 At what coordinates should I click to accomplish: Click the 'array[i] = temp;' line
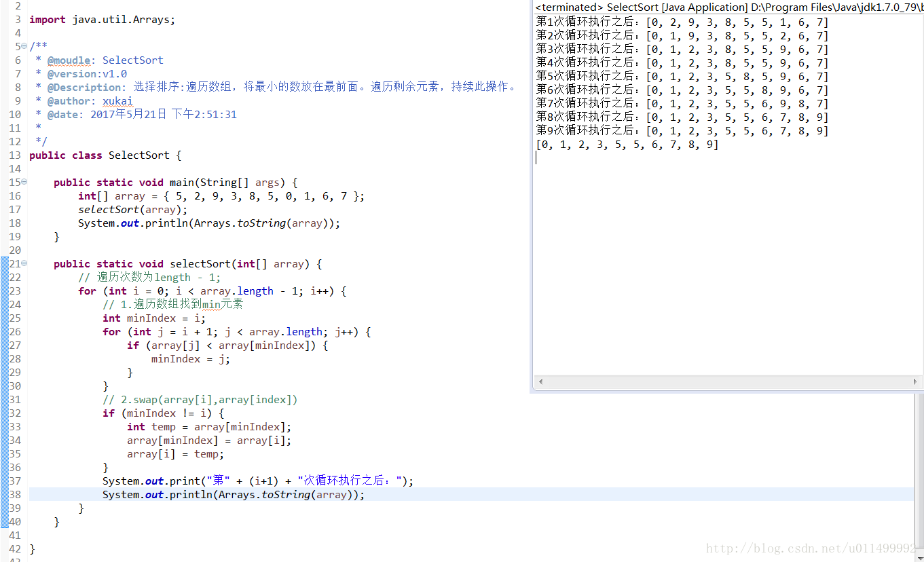click(176, 454)
